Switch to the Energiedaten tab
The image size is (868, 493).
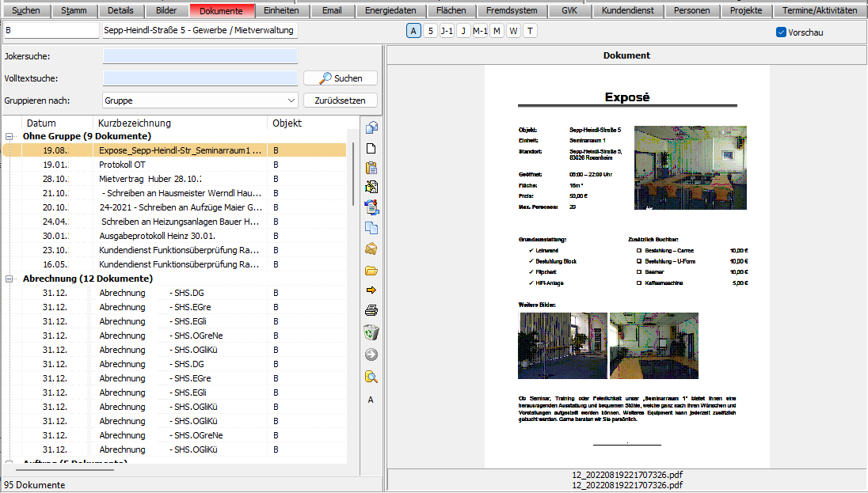pyautogui.click(x=390, y=11)
